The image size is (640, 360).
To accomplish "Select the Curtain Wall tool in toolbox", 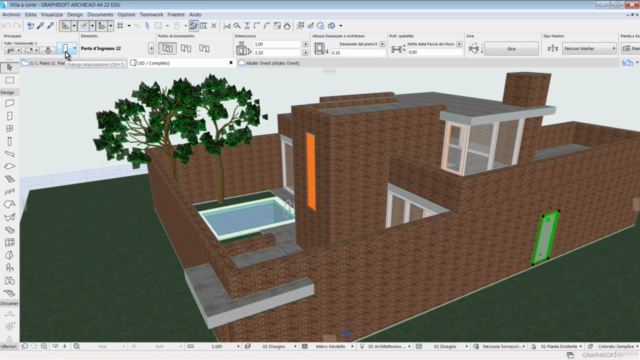I will (x=9, y=242).
